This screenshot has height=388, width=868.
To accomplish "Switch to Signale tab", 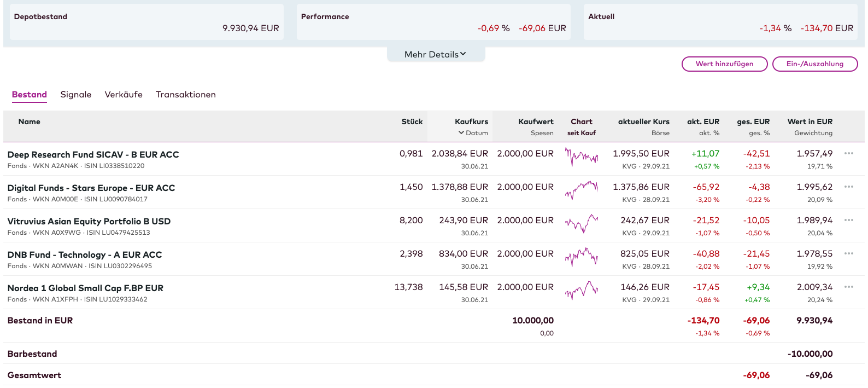I will pos(76,95).
